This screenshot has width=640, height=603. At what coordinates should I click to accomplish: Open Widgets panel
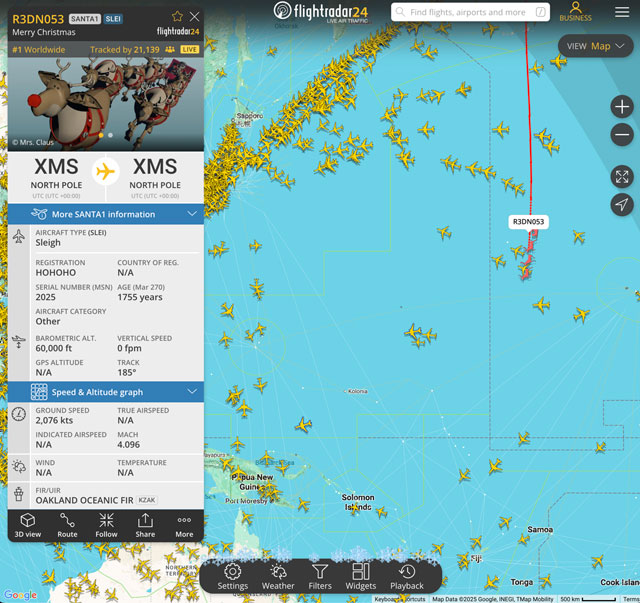[361, 577]
